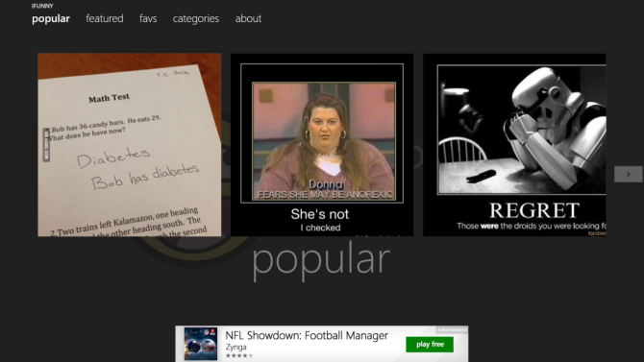Open the Stormtrooper REGRET meme

point(514,145)
